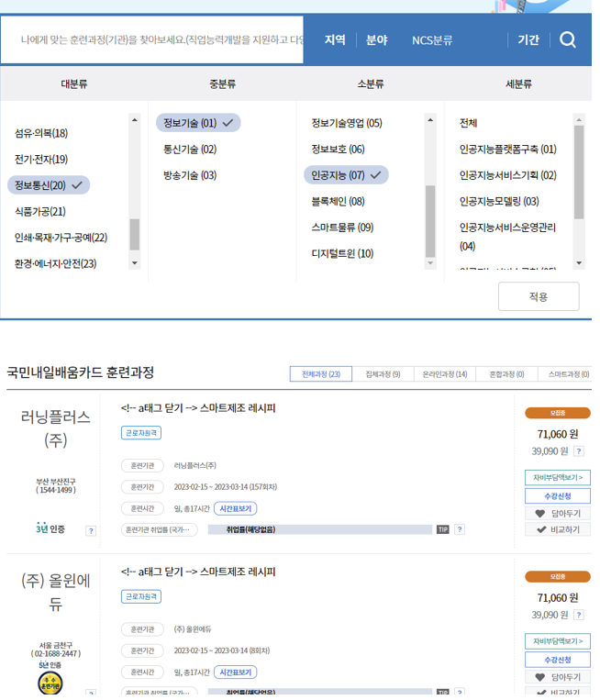Click 자비부담액보기 for 러닝플러스 course

pos(558,477)
